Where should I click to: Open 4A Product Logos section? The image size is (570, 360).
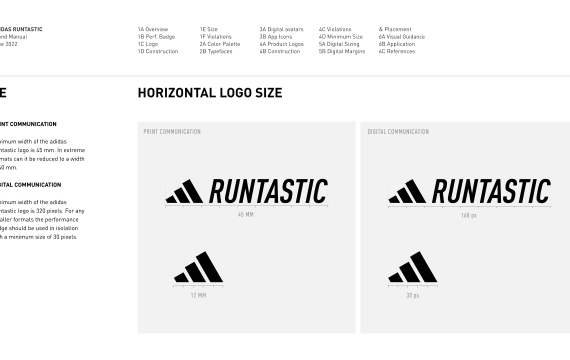click(281, 44)
